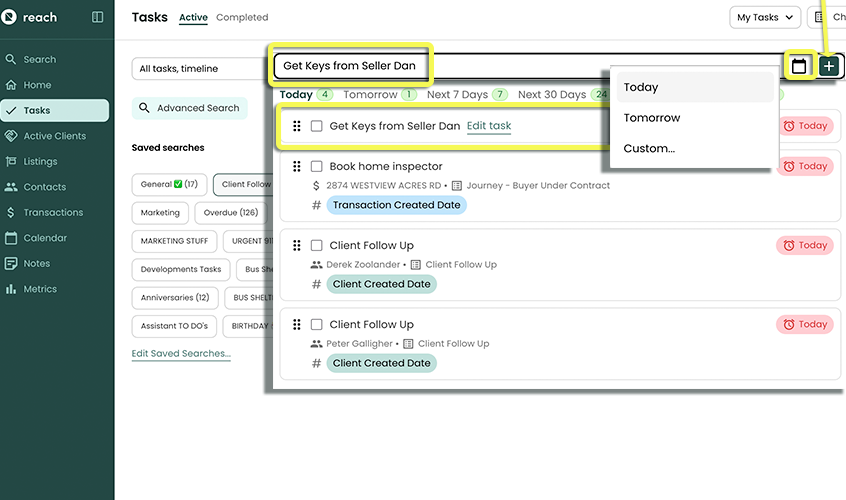Open Edit Saved Searches link

click(181, 353)
